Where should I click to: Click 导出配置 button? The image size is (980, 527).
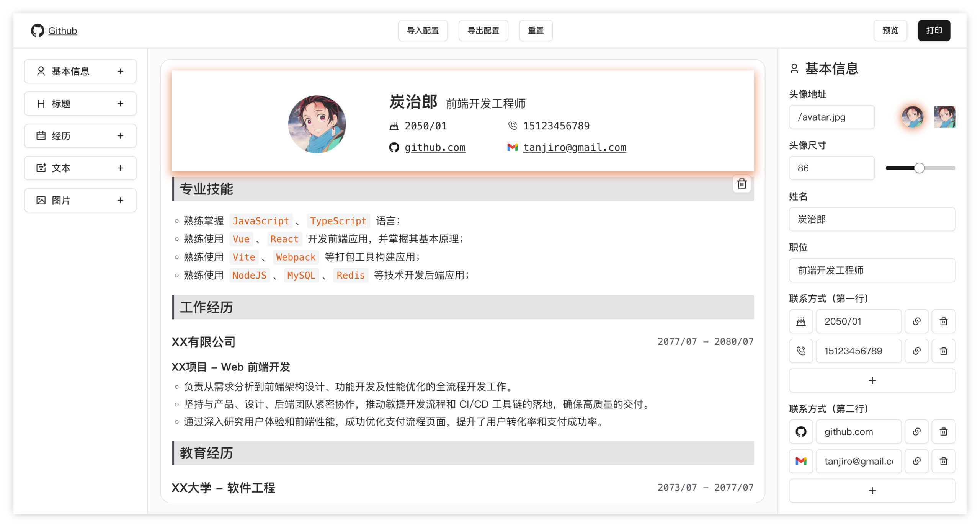(x=483, y=31)
